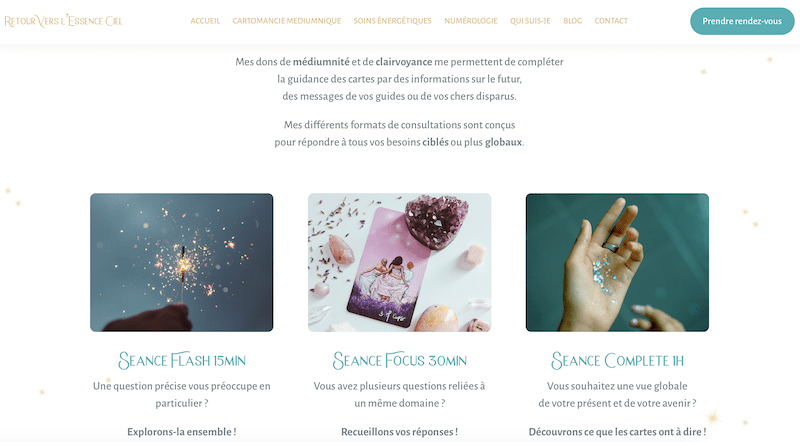Click the bold word 'médiumnité' in intro
This screenshot has width=800, height=442.
(321, 62)
